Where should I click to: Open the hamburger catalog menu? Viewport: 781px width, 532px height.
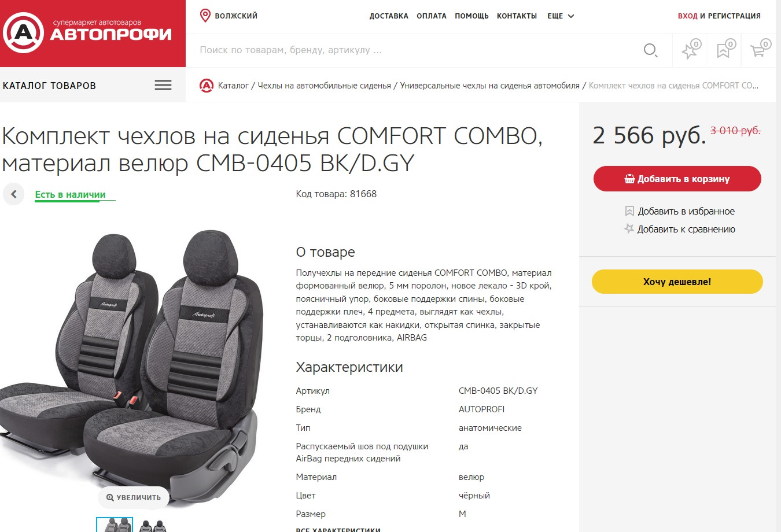(163, 85)
